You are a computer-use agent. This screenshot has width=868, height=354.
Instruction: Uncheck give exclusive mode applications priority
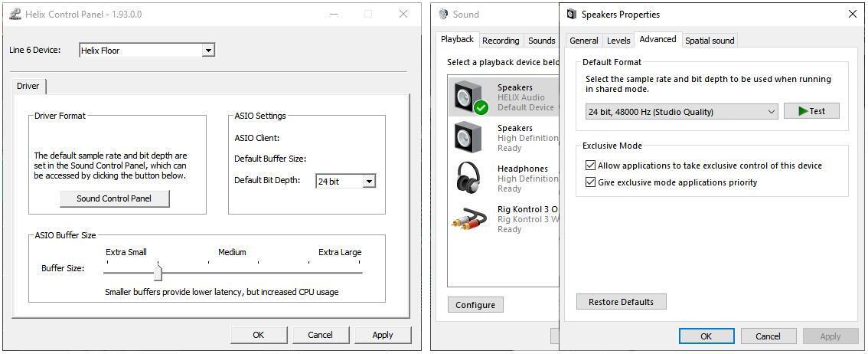click(x=590, y=182)
